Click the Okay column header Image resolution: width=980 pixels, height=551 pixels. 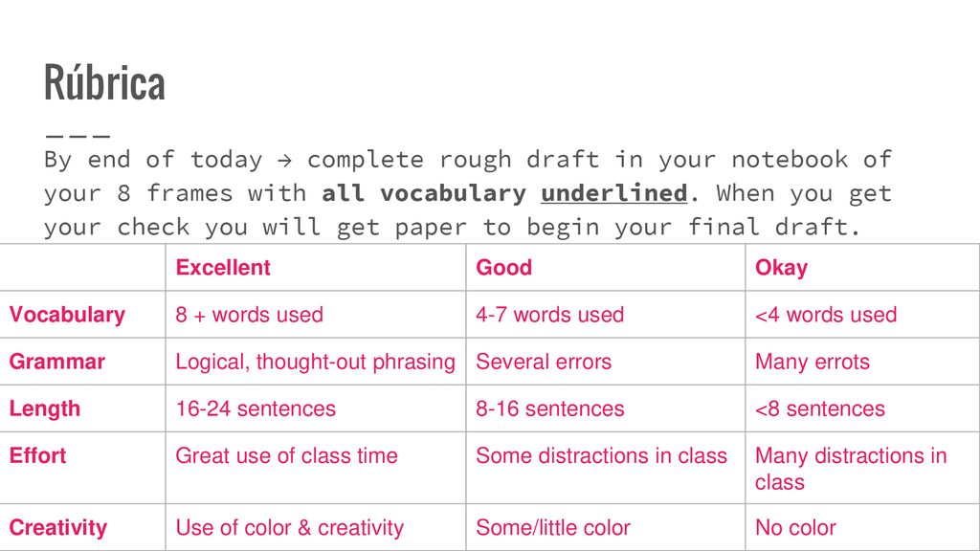click(x=781, y=268)
